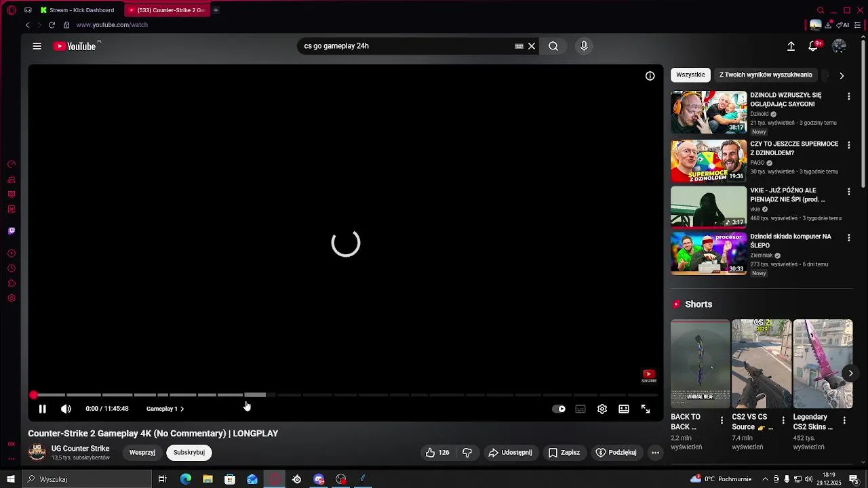Open the YouTube upload/create icon
Image resolution: width=868 pixels, height=488 pixels.
(x=791, y=46)
